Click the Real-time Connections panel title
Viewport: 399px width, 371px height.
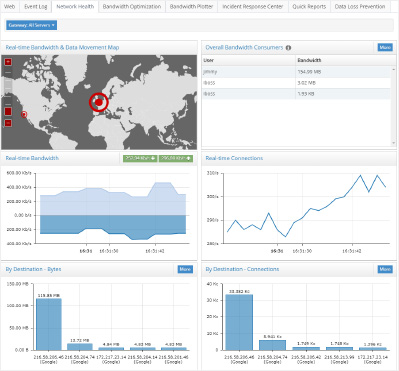234,158
